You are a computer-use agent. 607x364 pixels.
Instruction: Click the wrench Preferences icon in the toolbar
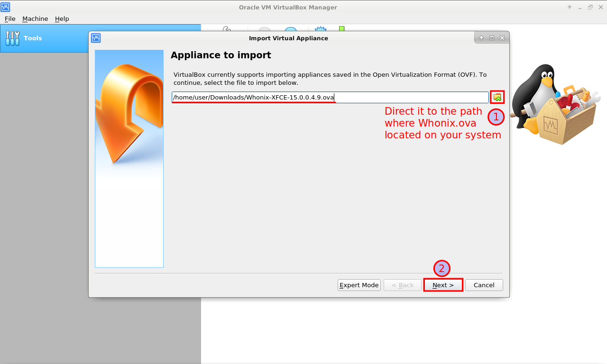[227, 29]
